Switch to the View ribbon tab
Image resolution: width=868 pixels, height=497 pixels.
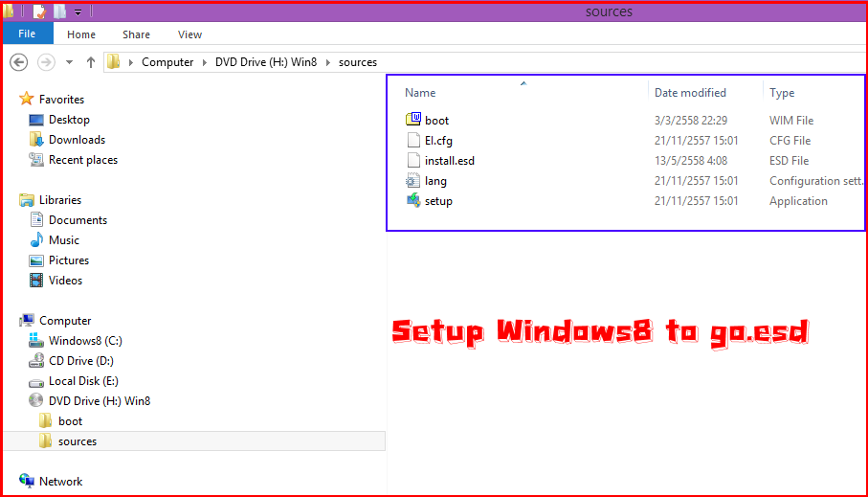pyautogui.click(x=189, y=34)
